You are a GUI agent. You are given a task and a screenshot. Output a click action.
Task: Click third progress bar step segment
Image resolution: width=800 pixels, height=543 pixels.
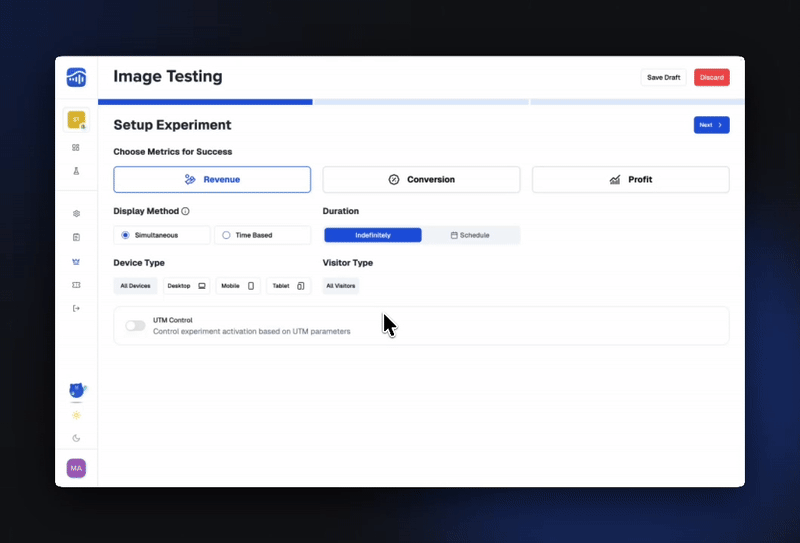(x=637, y=102)
